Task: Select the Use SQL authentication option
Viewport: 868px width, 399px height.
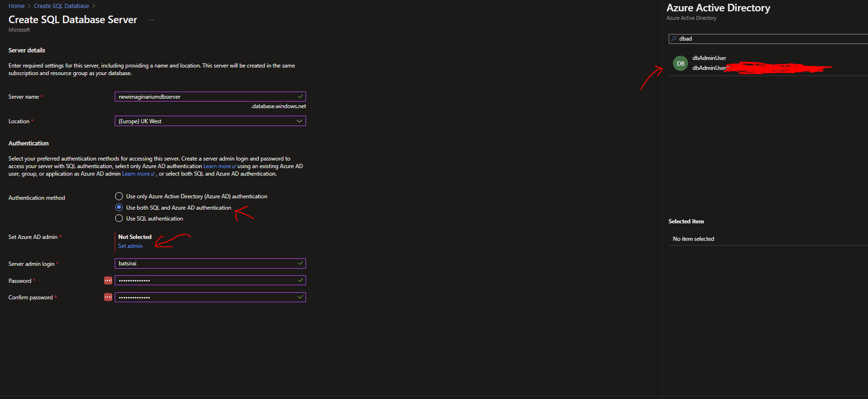Action: [x=119, y=219]
